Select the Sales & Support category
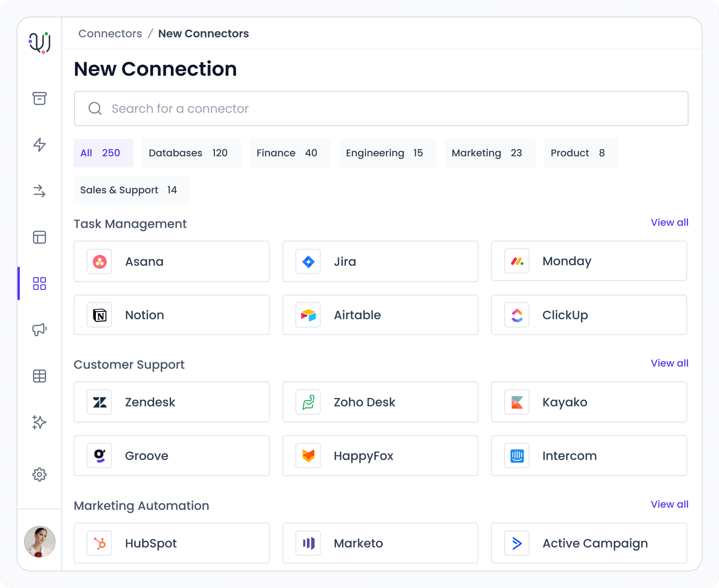The width and height of the screenshot is (719, 588). 131,190
